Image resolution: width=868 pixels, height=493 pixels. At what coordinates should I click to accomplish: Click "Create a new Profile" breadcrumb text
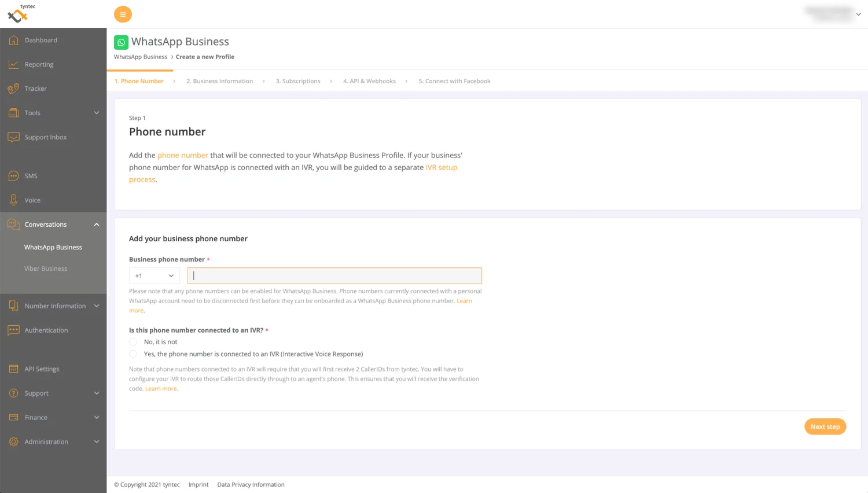point(205,57)
